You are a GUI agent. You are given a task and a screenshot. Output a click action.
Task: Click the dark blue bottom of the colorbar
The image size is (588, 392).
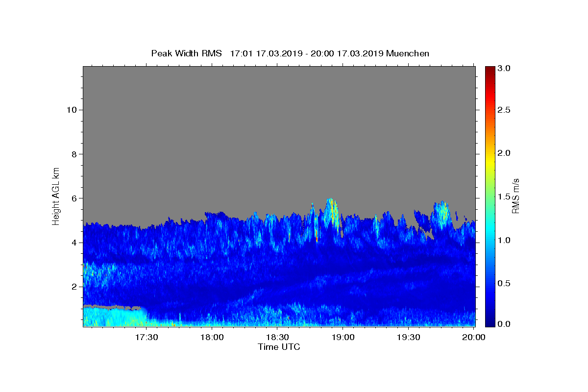pos(490,321)
